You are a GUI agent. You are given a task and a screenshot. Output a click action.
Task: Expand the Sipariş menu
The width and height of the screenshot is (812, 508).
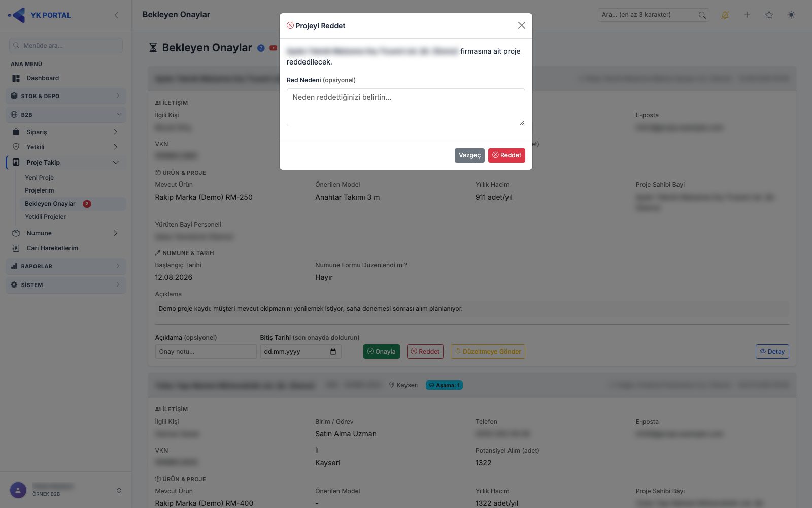click(66, 132)
